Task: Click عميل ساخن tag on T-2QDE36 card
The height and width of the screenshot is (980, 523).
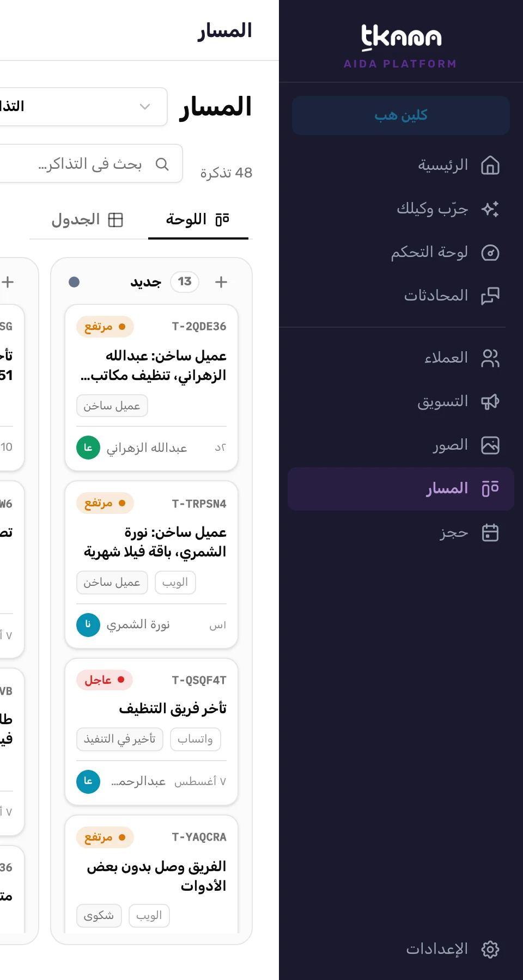Action: coord(112,406)
